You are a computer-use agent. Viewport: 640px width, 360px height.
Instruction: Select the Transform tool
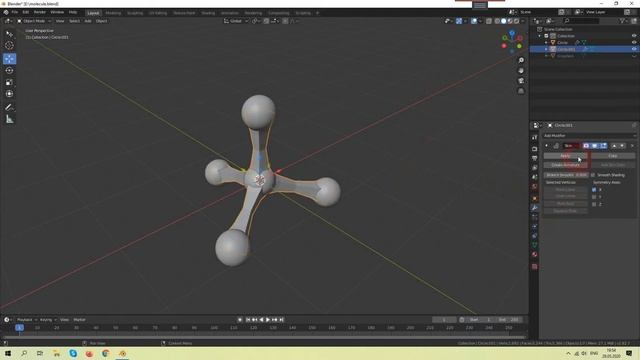(x=9, y=94)
